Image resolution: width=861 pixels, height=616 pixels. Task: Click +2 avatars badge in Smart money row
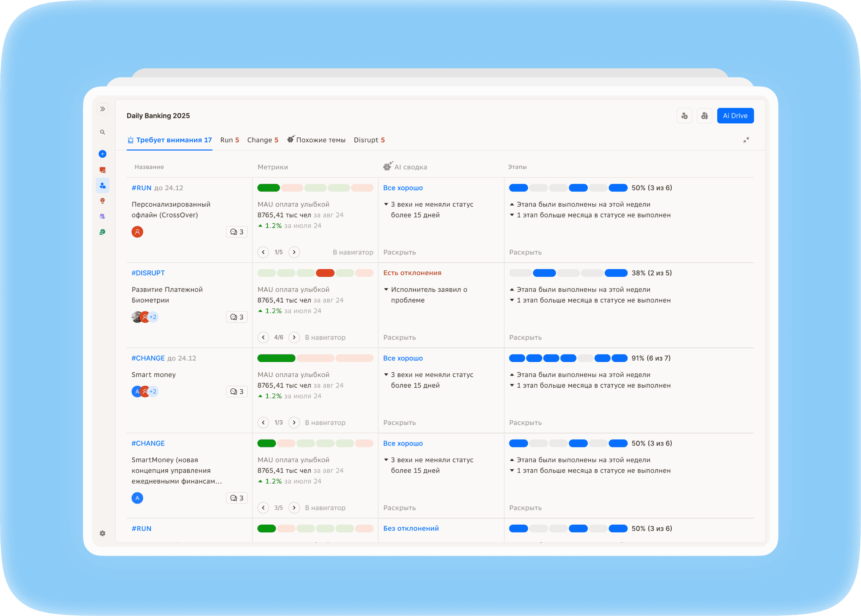pyautogui.click(x=153, y=392)
